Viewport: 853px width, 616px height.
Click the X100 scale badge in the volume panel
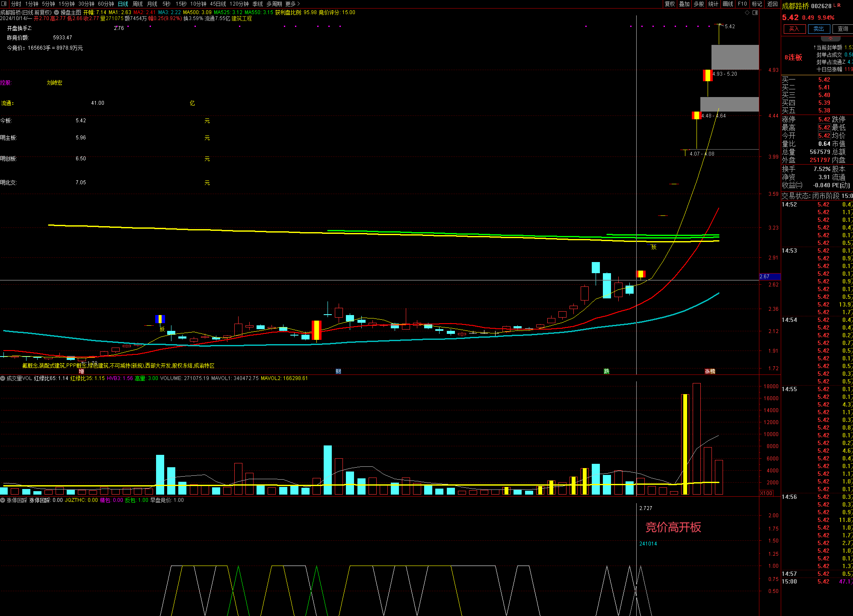pyautogui.click(x=766, y=493)
